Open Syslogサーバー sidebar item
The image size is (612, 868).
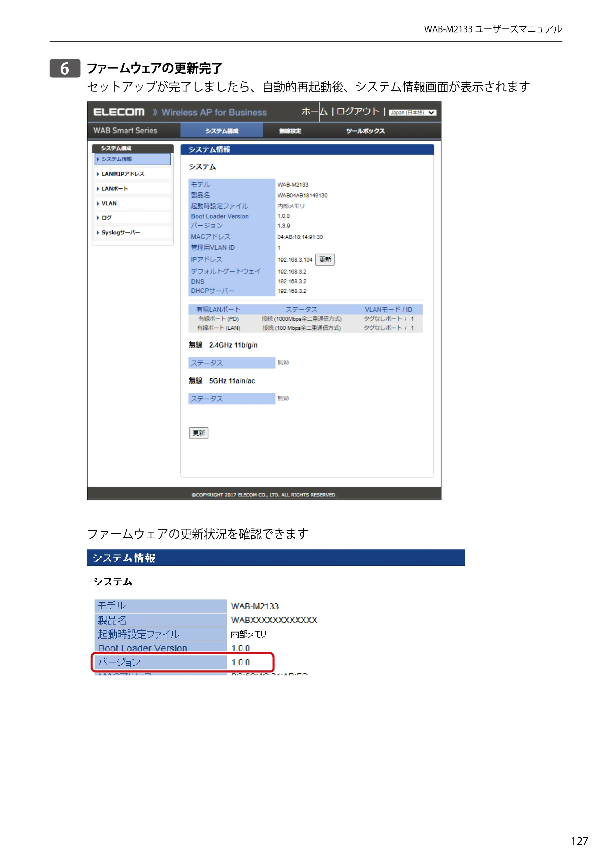click(x=132, y=232)
